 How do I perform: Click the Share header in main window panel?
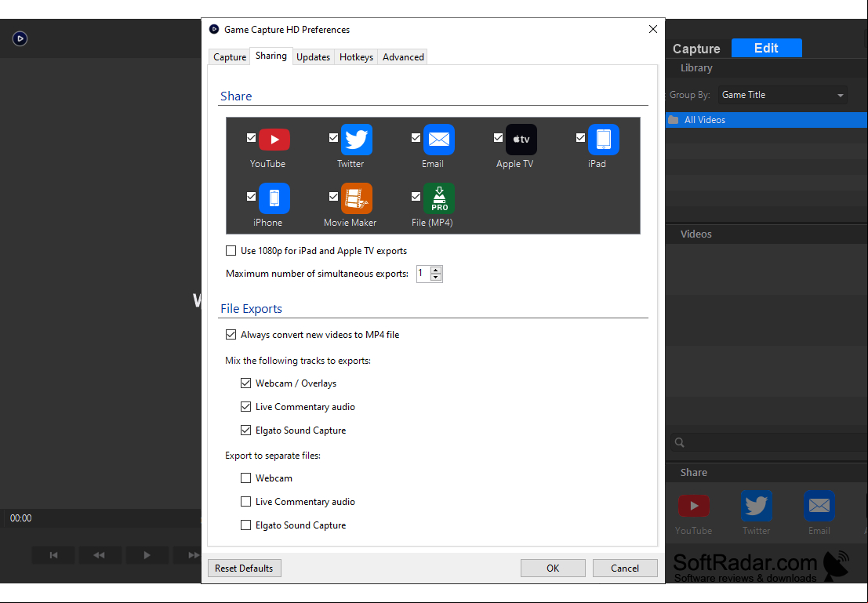pyautogui.click(x=767, y=472)
